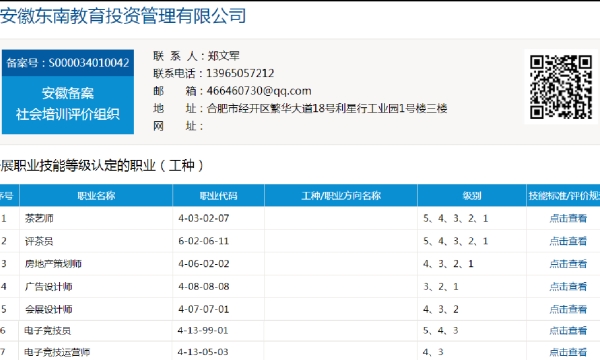Open 点击查看 link for 房地产策划师 row
Screen dimensions: 600x360
click(568, 264)
